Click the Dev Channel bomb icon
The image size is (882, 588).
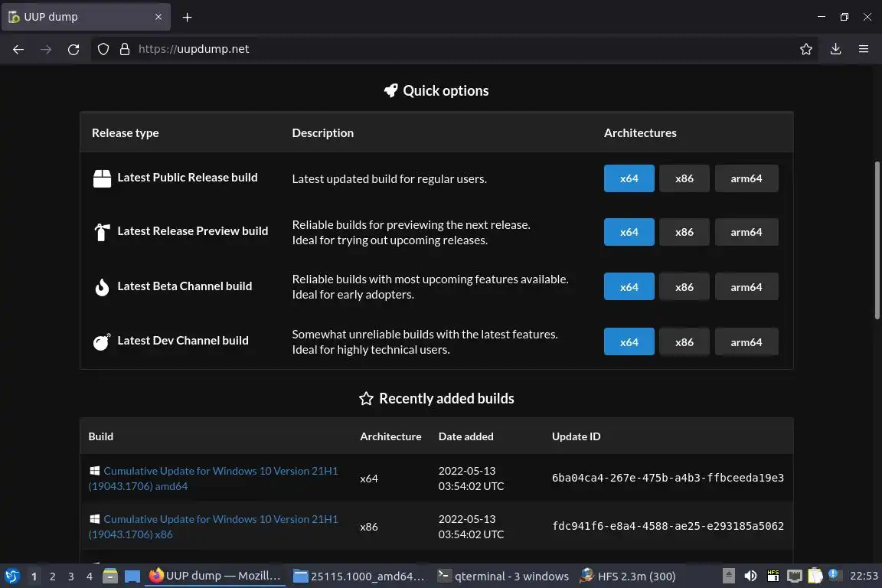102,341
